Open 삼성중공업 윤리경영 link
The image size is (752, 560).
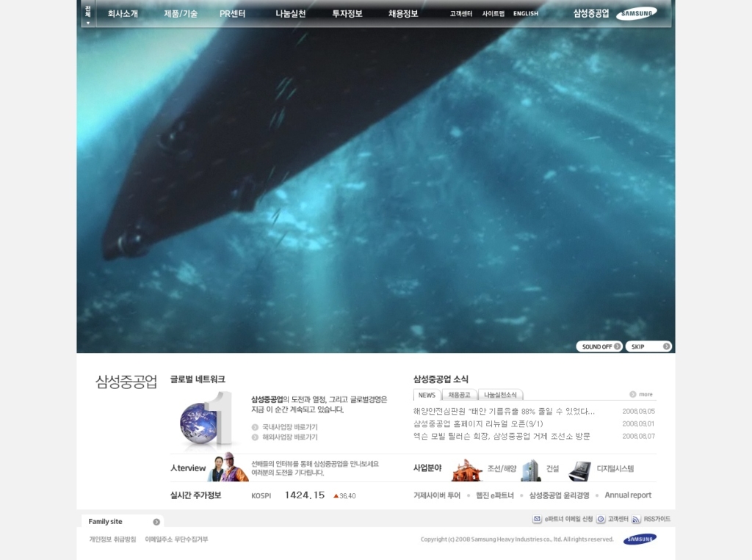point(559,495)
